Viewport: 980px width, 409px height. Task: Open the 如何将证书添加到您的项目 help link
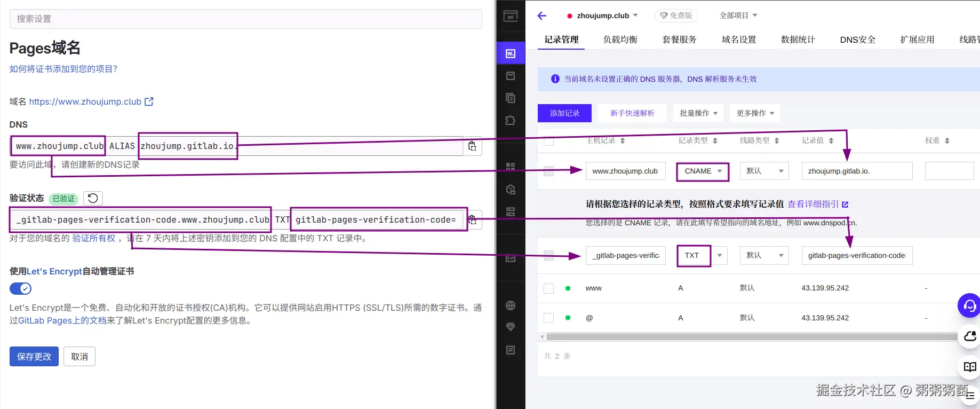click(x=63, y=69)
